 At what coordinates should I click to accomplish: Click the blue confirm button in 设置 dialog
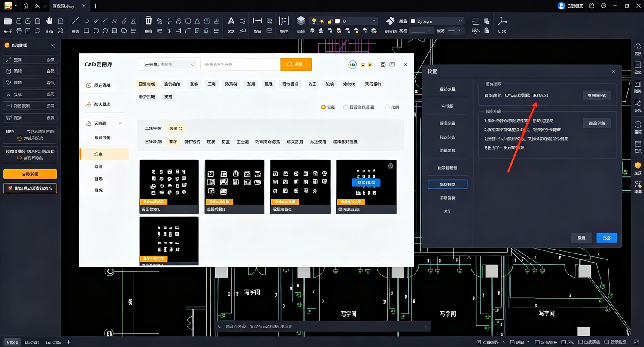point(607,238)
